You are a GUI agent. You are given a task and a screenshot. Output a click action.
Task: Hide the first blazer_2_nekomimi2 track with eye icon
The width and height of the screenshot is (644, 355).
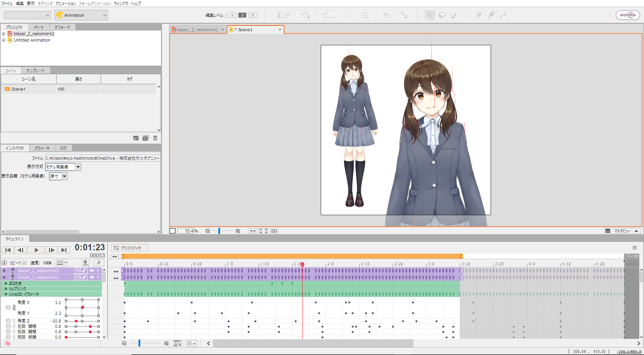[x=92, y=271]
